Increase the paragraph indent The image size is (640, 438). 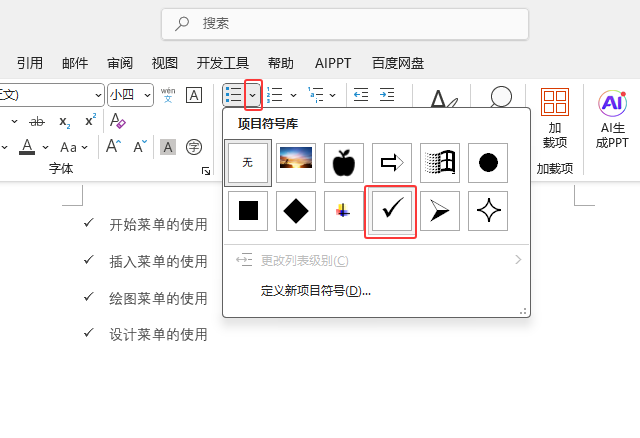click(387, 95)
